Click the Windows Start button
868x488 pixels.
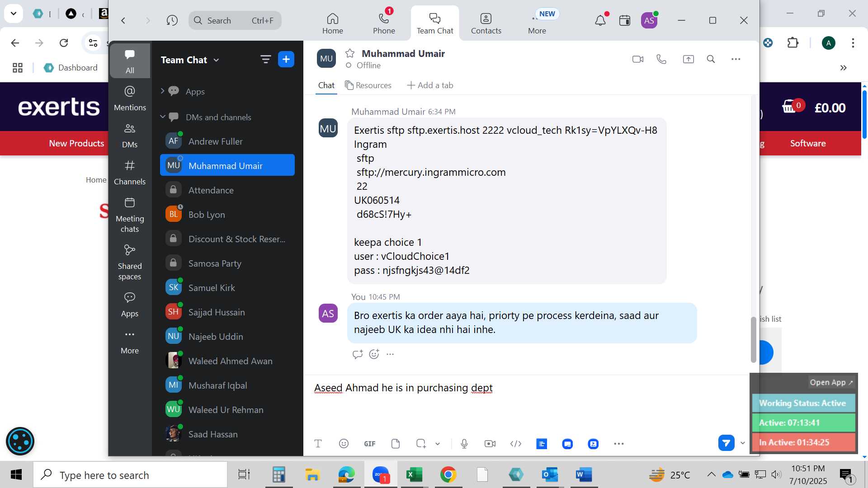coord(16,474)
